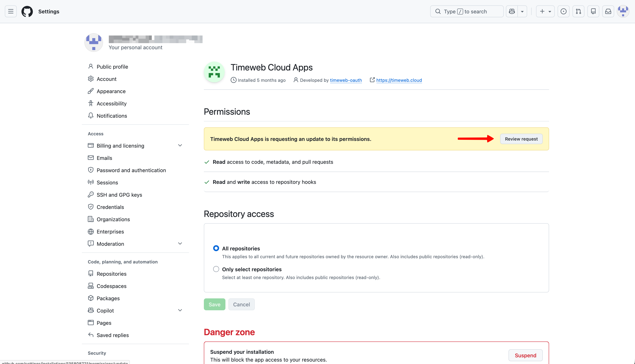Click the Cancel button

[241, 304]
